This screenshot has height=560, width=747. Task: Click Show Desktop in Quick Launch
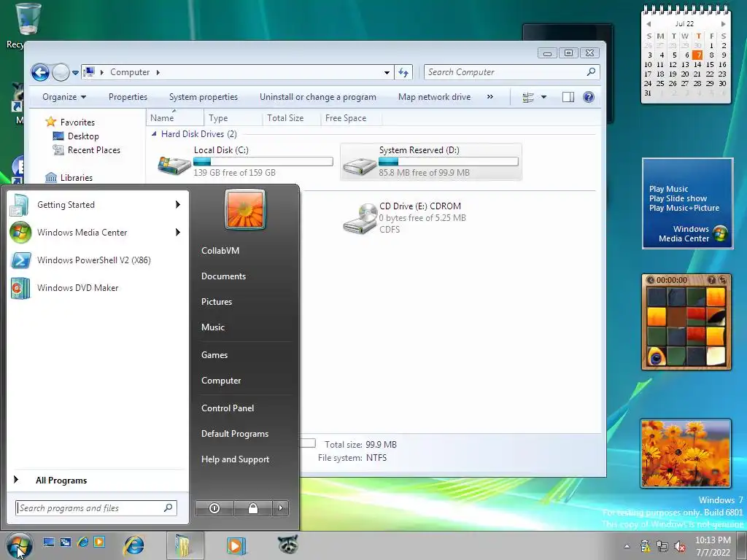[x=49, y=542]
